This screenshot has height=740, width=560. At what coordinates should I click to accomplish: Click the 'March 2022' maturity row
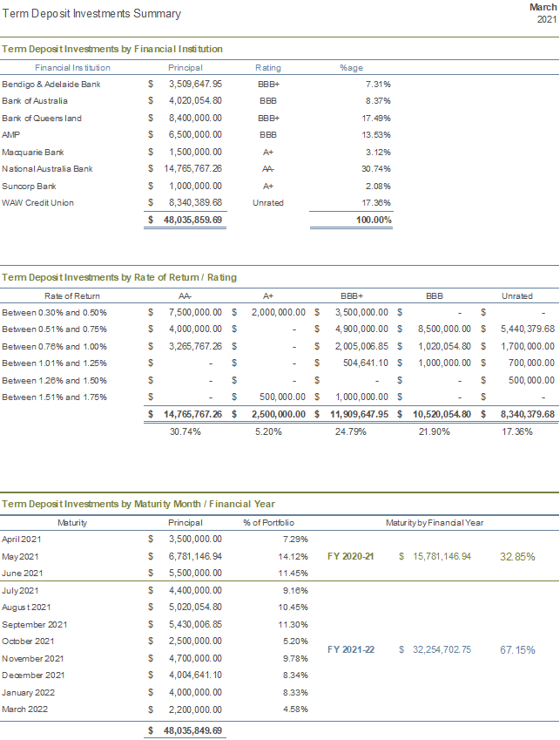point(24,709)
